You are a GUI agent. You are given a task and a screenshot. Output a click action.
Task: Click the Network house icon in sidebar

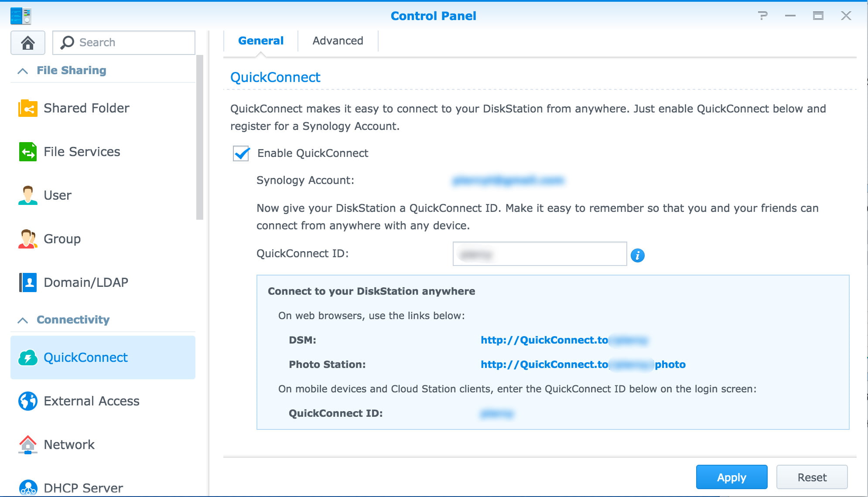[x=27, y=444]
